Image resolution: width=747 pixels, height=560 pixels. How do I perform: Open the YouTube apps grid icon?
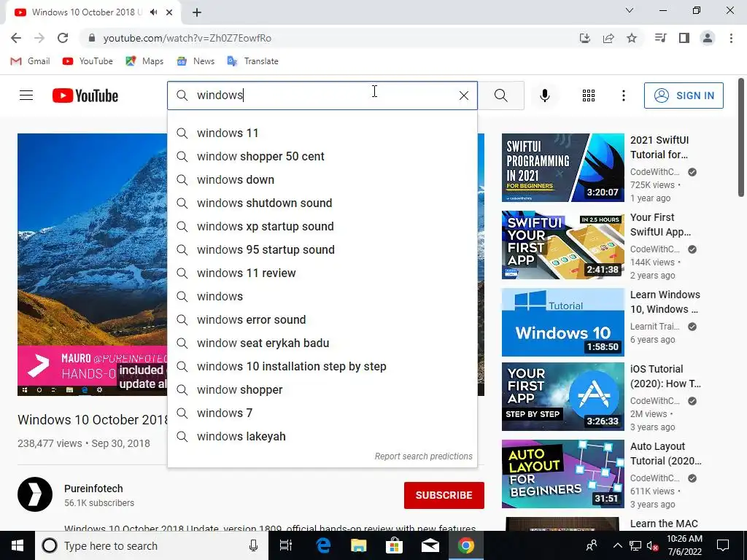[x=589, y=96]
